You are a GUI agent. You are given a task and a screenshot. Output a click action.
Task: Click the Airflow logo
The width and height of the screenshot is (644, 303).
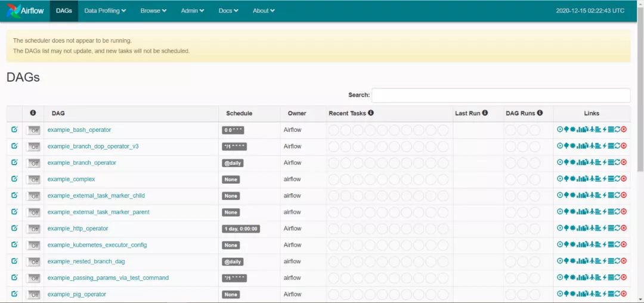click(25, 11)
